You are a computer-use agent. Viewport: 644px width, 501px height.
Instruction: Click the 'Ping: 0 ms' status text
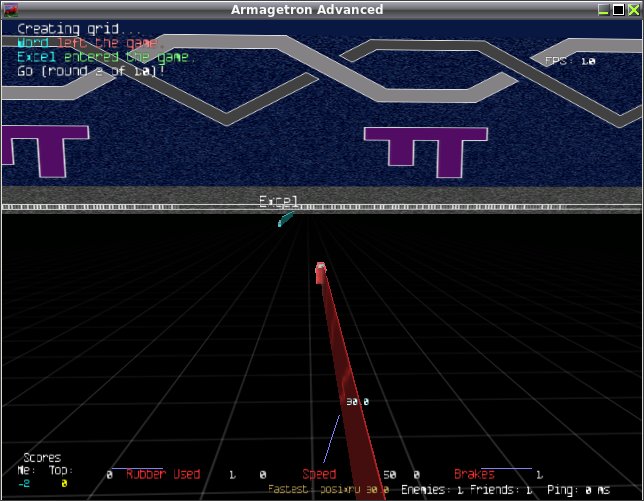click(578, 490)
